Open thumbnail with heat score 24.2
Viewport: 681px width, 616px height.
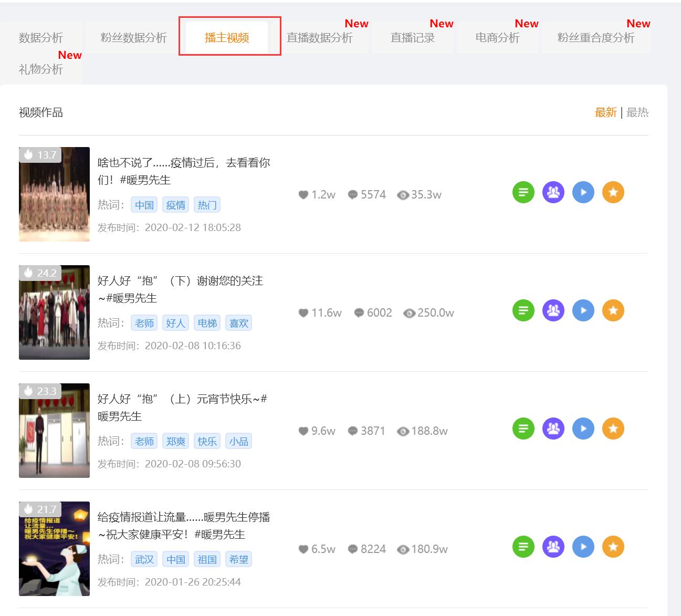54,312
